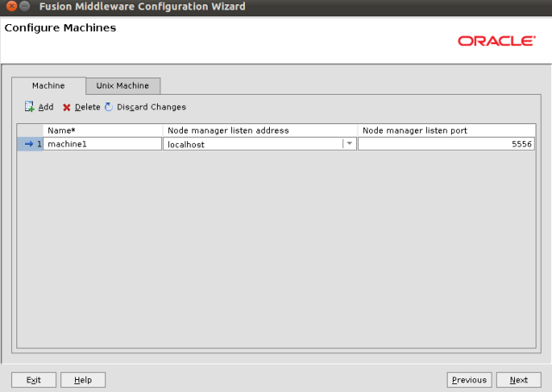Image resolution: width=552 pixels, height=392 pixels.
Task: Click the Add machine icon
Action: tap(29, 107)
